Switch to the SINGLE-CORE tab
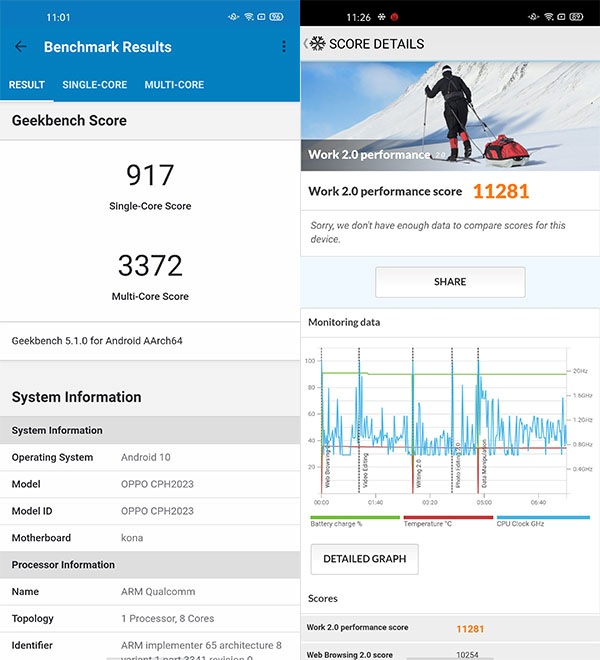The height and width of the screenshot is (660, 600). tap(95, 85)
